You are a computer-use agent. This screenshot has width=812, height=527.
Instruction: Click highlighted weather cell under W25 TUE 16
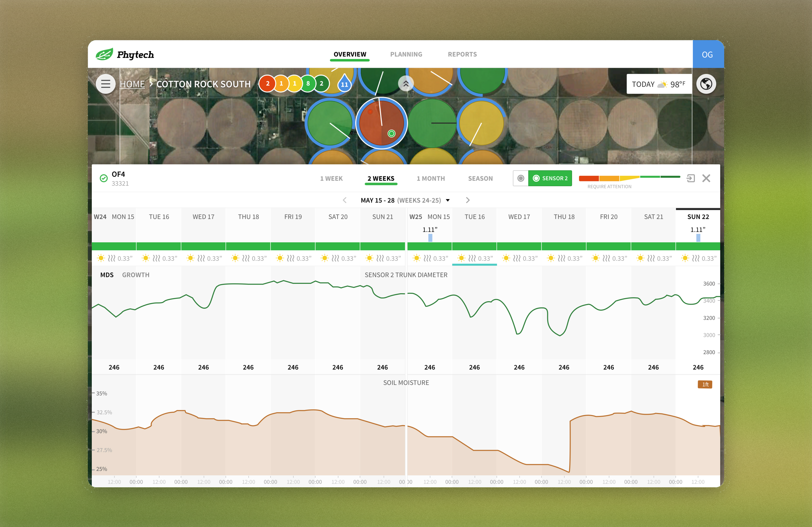(474, 258)
